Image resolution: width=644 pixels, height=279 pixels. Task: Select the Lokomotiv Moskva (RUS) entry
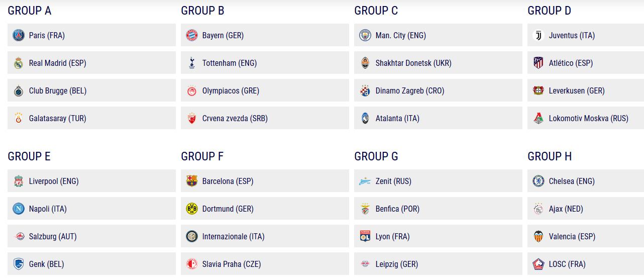coord(586,118)
